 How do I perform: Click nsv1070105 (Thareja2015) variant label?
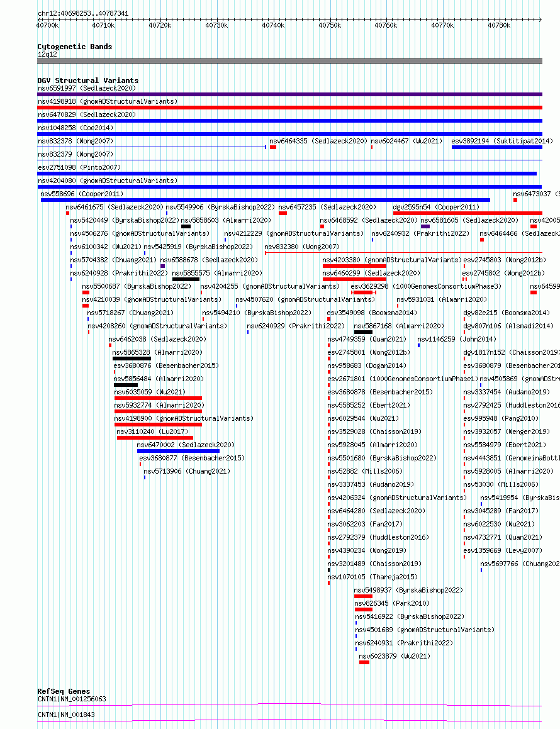[x=372, y=577]
